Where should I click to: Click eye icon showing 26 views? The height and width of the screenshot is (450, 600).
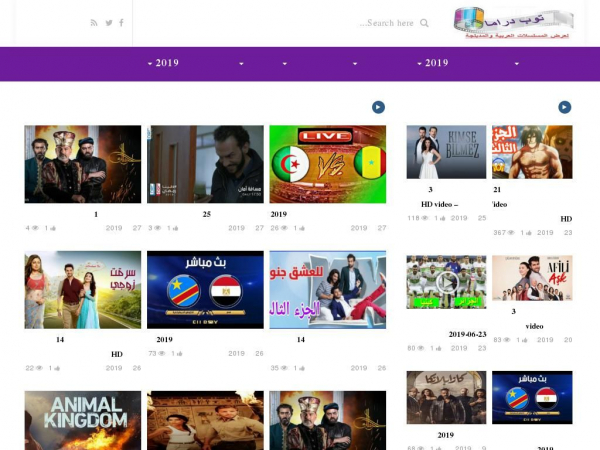(284, 228)
